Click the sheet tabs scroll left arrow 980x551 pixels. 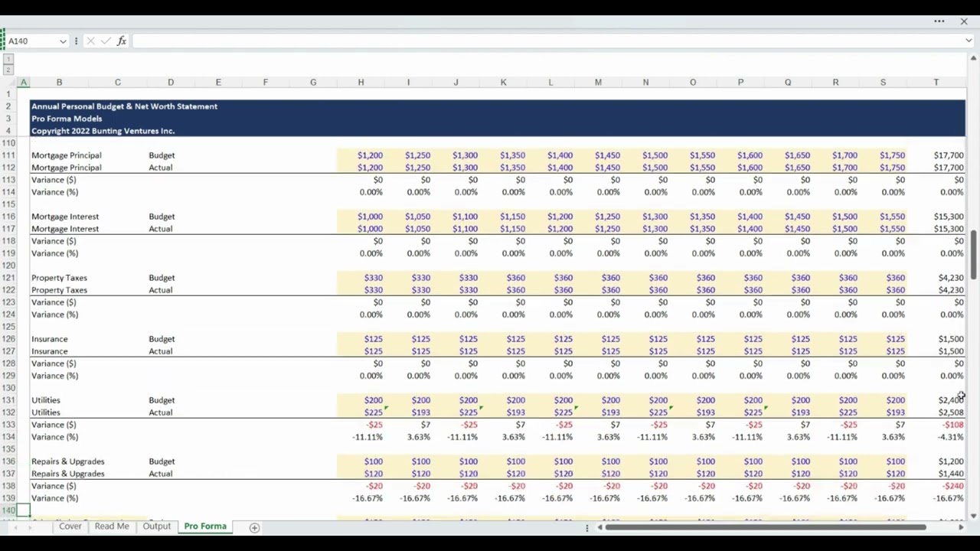pyautogui.click(x=17, y=527)
